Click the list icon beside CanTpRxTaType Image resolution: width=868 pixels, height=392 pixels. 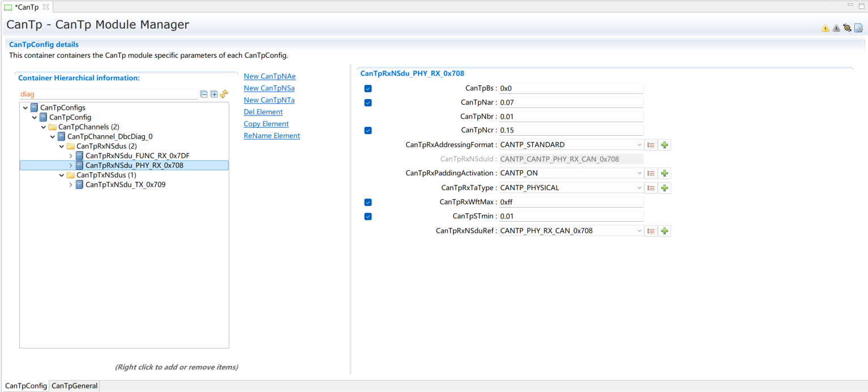click(651, 188)
